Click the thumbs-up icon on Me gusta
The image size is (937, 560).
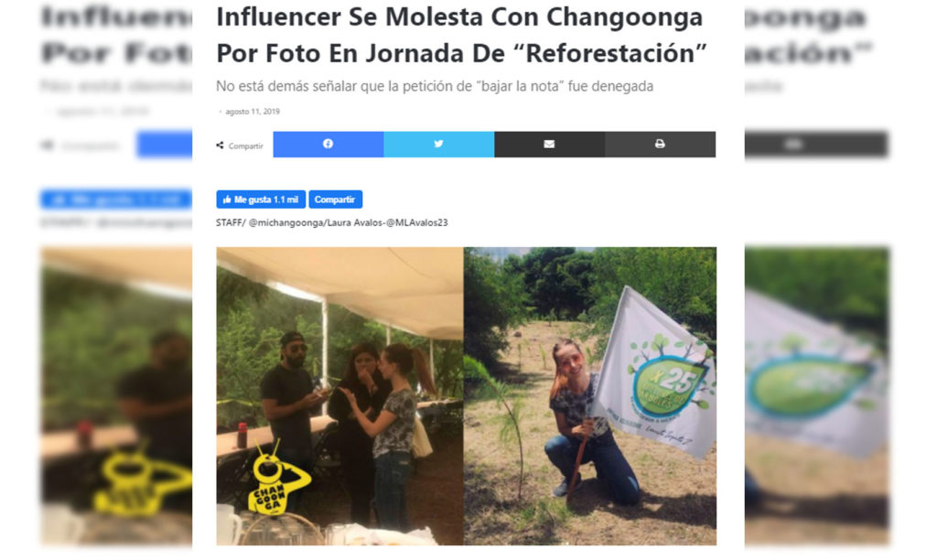227,199
